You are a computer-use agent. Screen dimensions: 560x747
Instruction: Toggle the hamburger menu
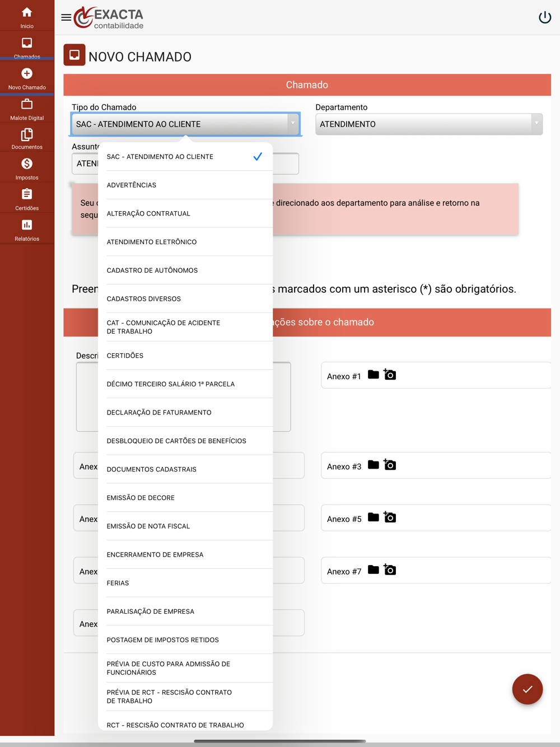(66, 17)
